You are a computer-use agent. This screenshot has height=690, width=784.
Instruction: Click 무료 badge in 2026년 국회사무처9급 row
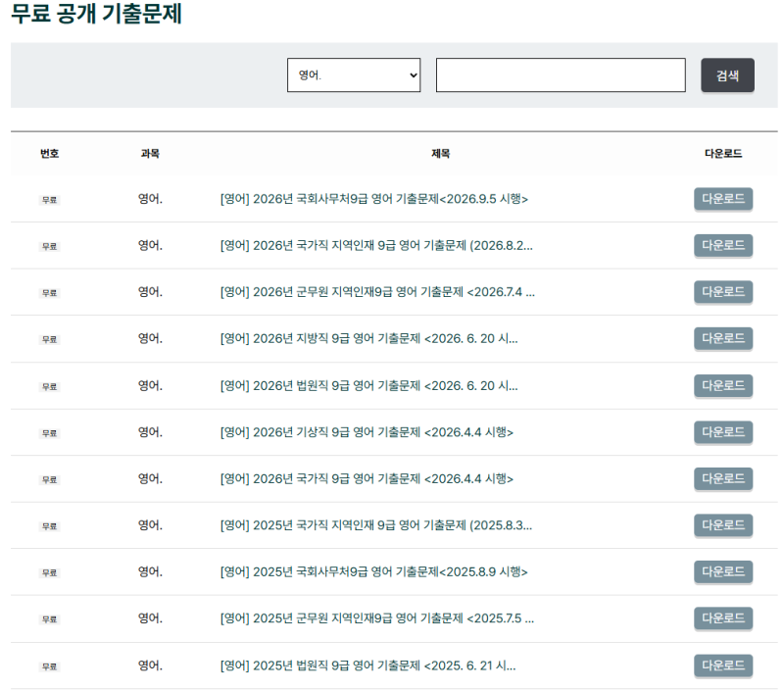50,200
